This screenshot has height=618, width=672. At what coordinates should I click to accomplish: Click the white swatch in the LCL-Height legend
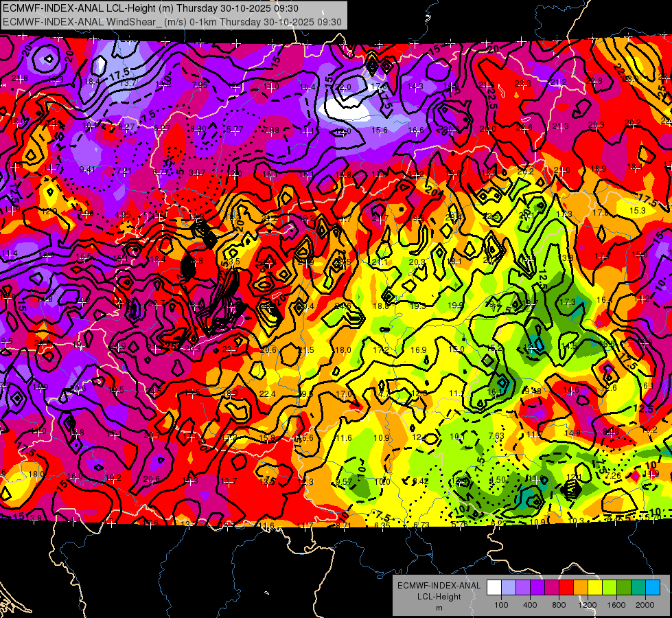pyautogui.click(x=494, y=588)
